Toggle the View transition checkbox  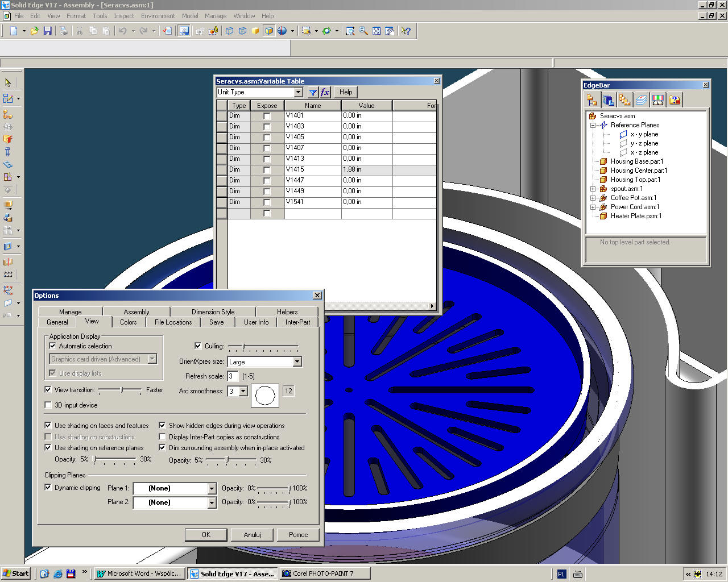tap(48, 390)
